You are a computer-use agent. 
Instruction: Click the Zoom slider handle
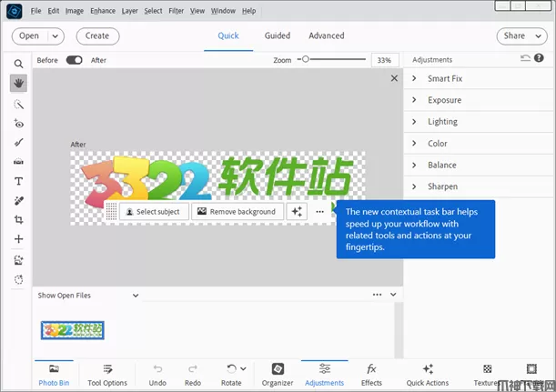[x=306, y=59]
